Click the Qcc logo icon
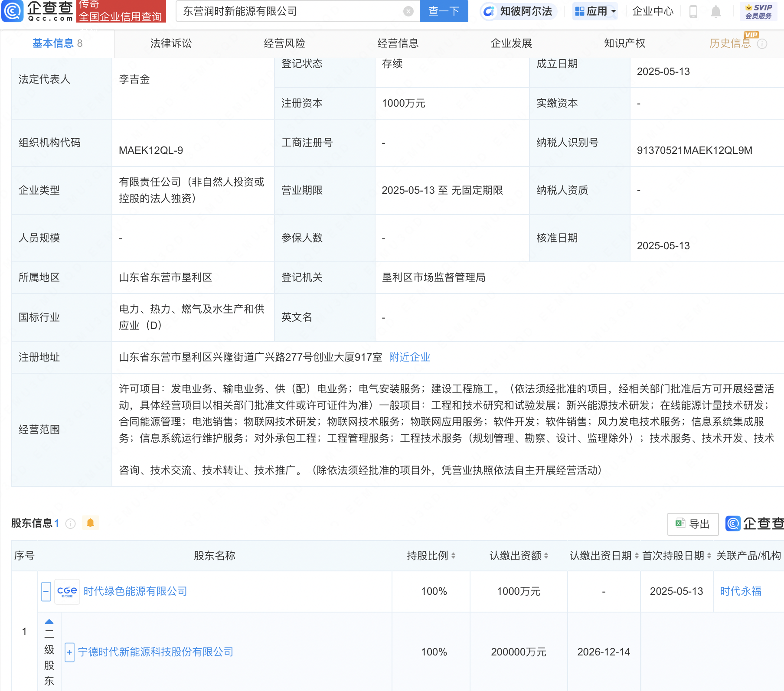 [12, 11]
